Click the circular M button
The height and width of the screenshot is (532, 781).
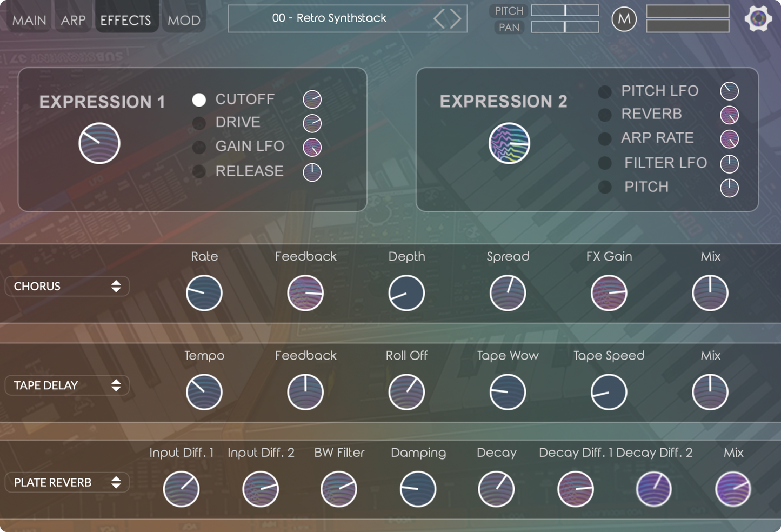tap(624, 19)
